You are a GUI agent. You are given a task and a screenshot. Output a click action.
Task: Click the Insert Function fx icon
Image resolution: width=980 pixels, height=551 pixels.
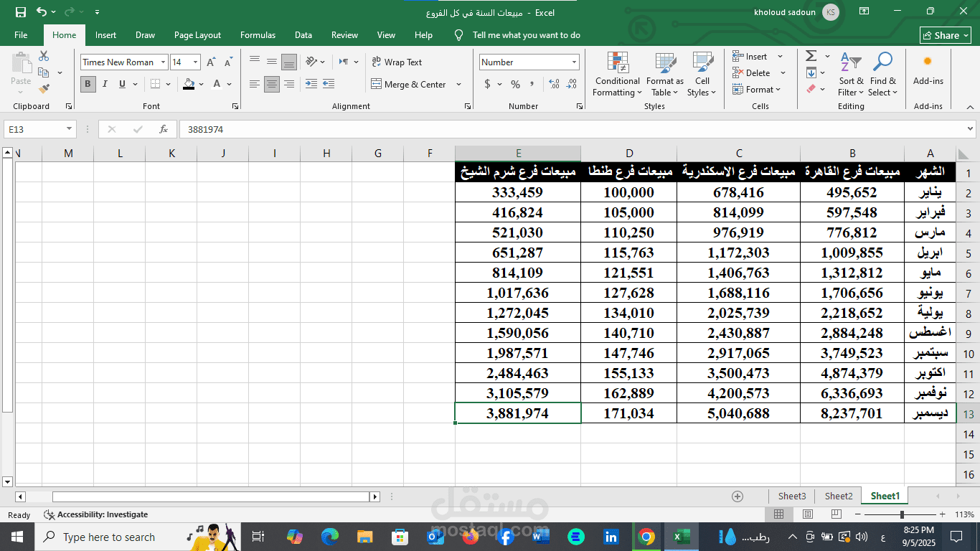(x=164, y=129)
